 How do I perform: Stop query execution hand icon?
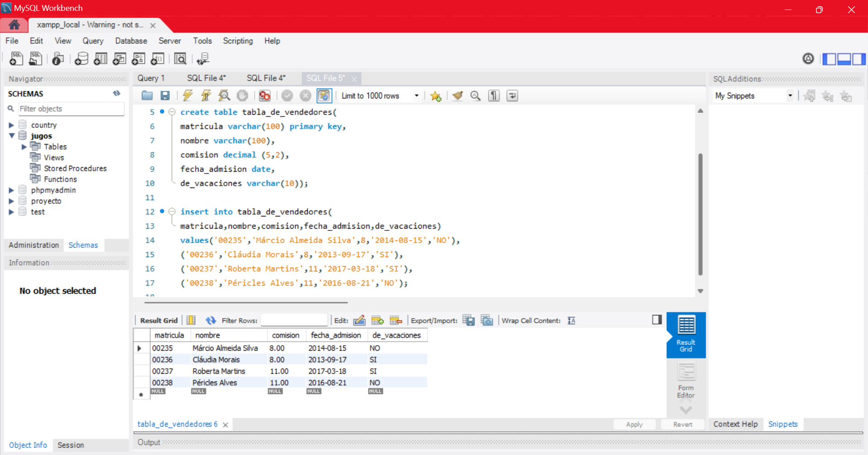(242, 95)
